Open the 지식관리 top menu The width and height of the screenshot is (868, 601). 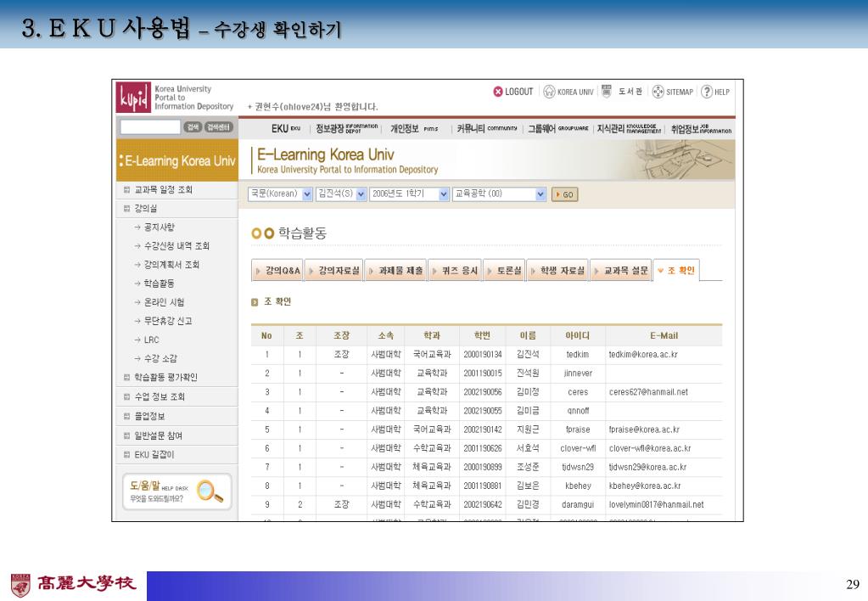coord(629,128)
